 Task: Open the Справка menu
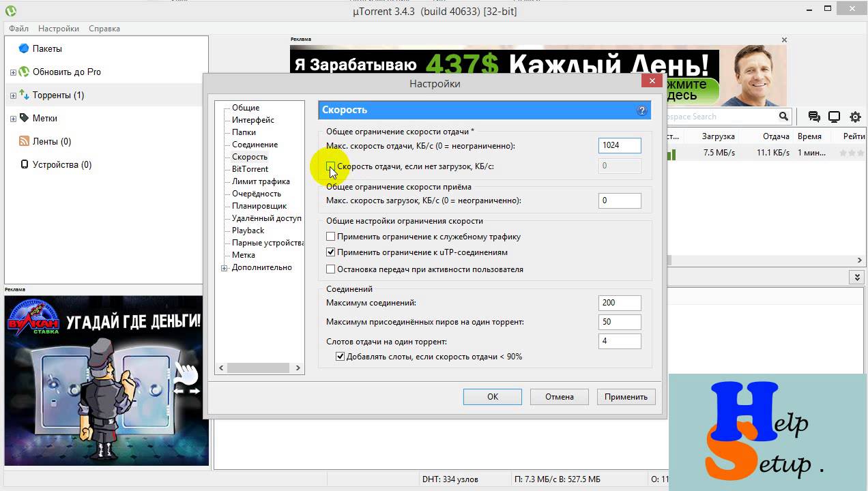(x=104, y=29)
